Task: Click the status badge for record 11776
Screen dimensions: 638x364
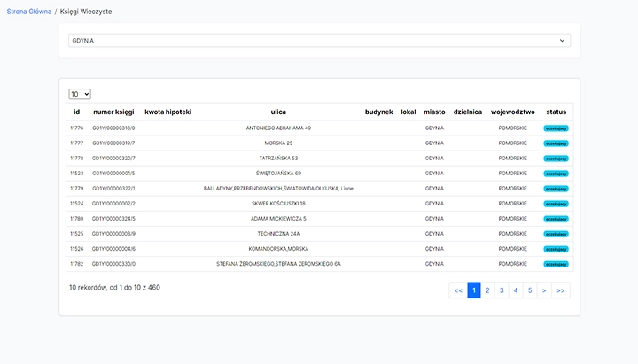Action: 556,128
